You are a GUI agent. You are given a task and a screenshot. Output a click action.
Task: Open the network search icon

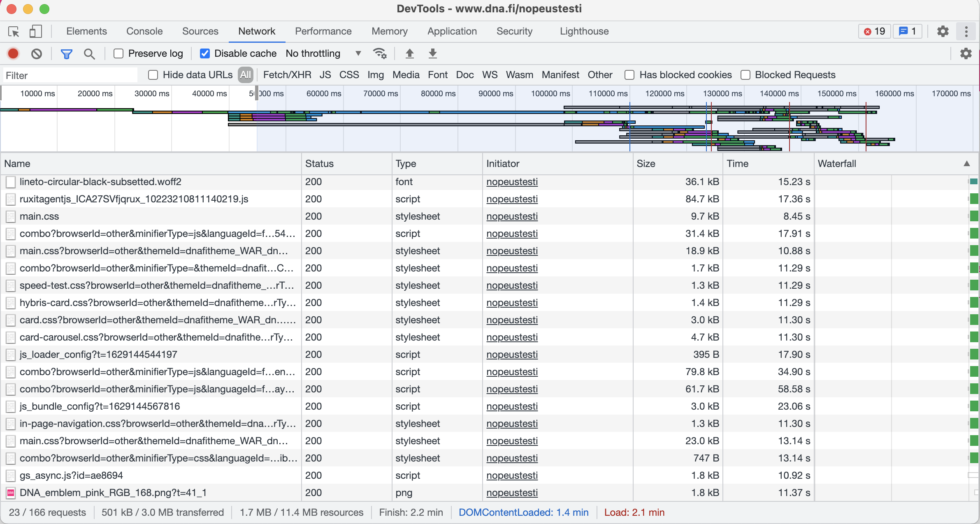pos(89,53)
